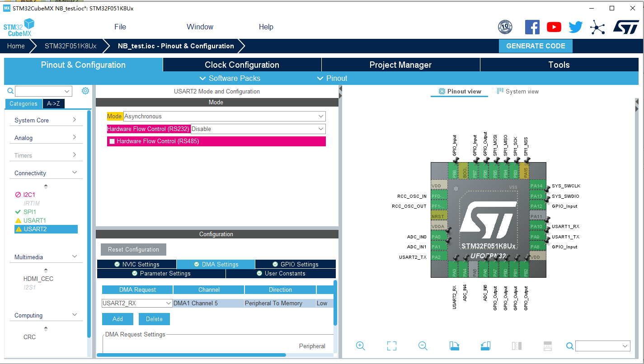644x364 pixels.
Task: Open the Parameter Settings tab
Action: pyautogui.click(x=161, y=273)
